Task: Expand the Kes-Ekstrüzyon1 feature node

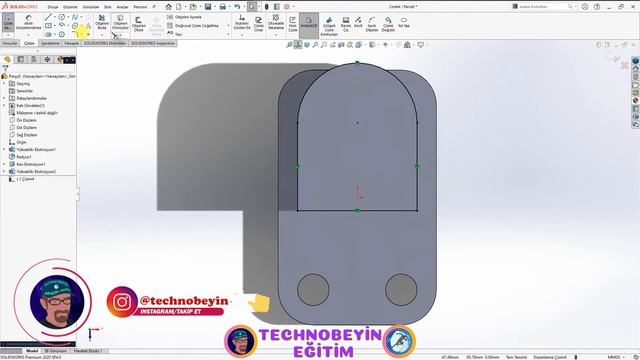Action: (x=4, y=164)
